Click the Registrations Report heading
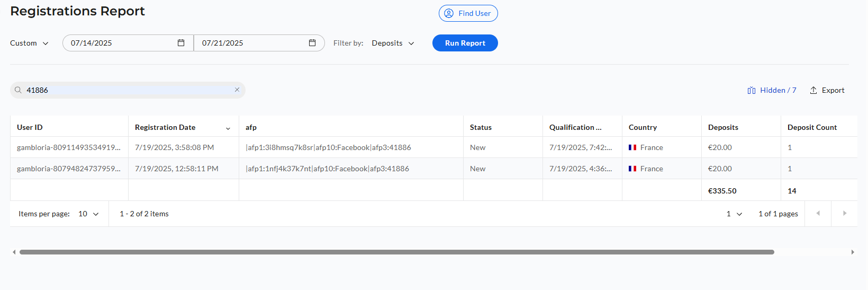This screenshot has height=290, width=868. 77,11
